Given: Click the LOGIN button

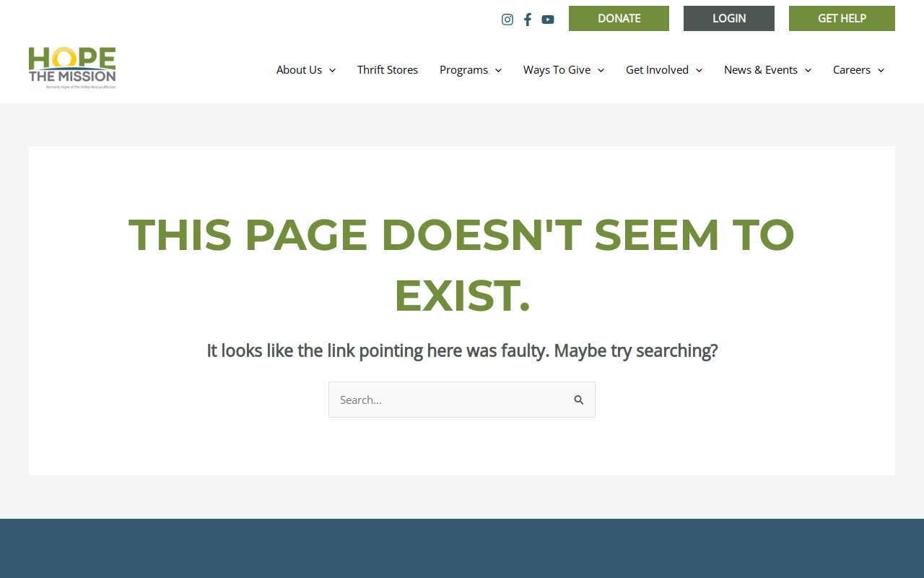Looking at the screenshot, I should pyautogui.click(x=729, y=19).
